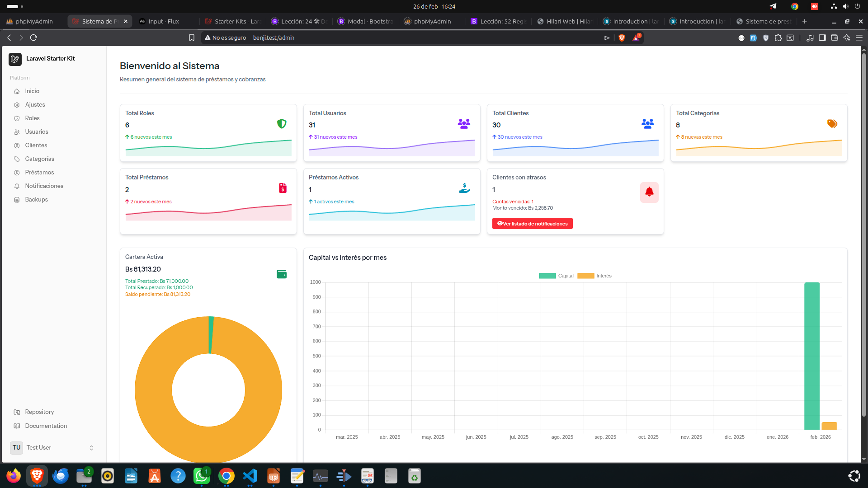Click the red bell icon in Clientes con atrasos
Image resolution: width=868 pixels, height=488 pixels.
649,192
